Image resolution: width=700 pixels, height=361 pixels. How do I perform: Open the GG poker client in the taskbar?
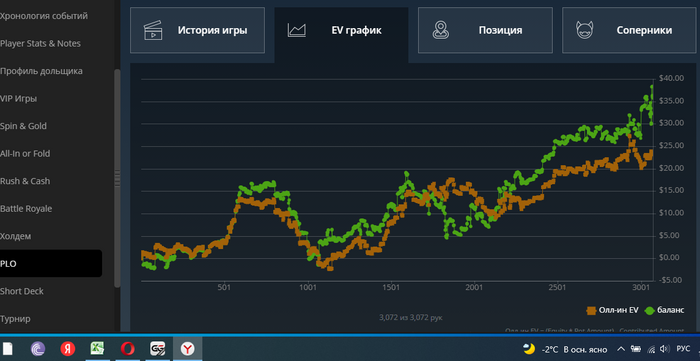pos(158,349)
